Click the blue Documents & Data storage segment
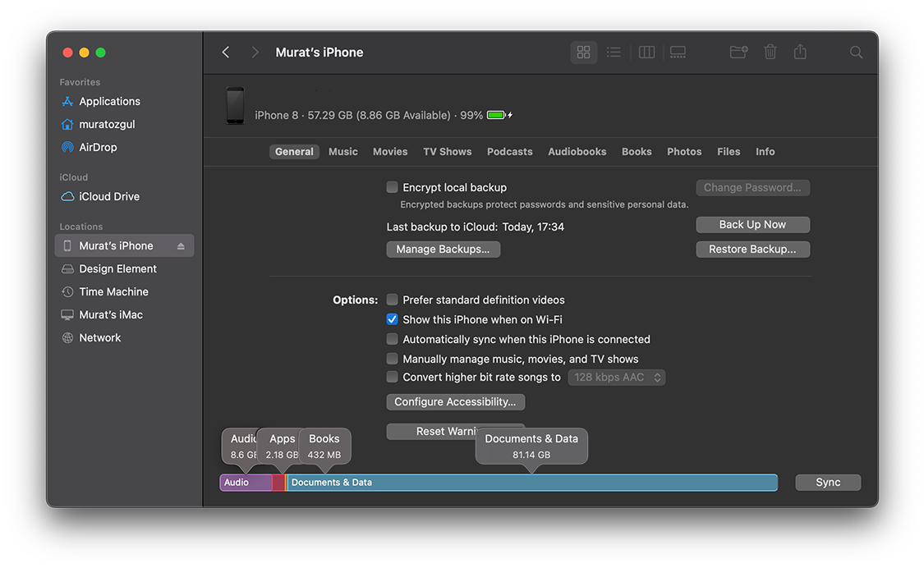 [532, 482]
